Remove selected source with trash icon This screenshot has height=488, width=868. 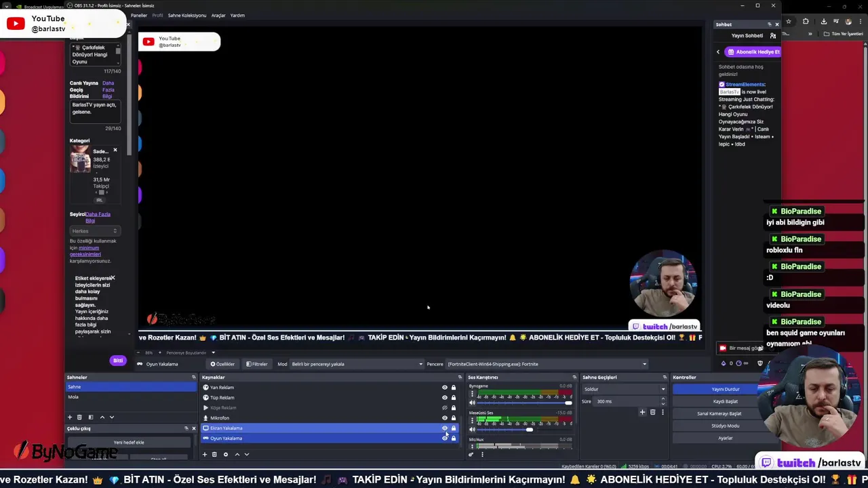pyautogui.click(x=214, y=454)
